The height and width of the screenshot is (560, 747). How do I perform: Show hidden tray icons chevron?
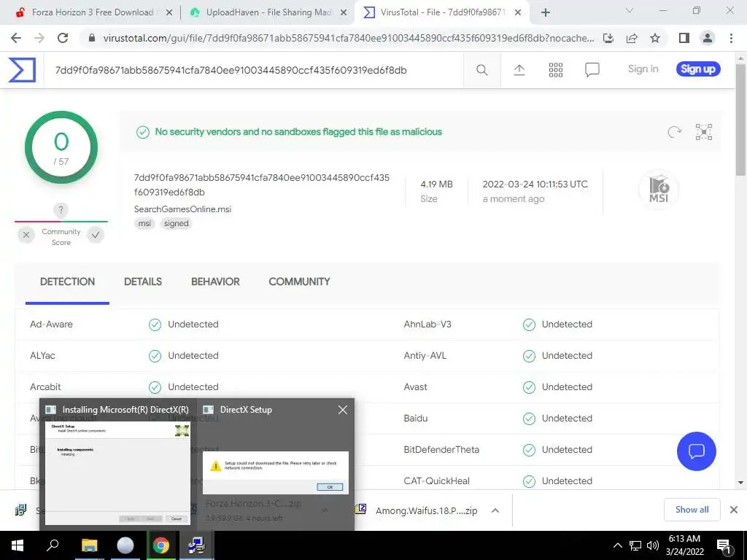(617, 545)
